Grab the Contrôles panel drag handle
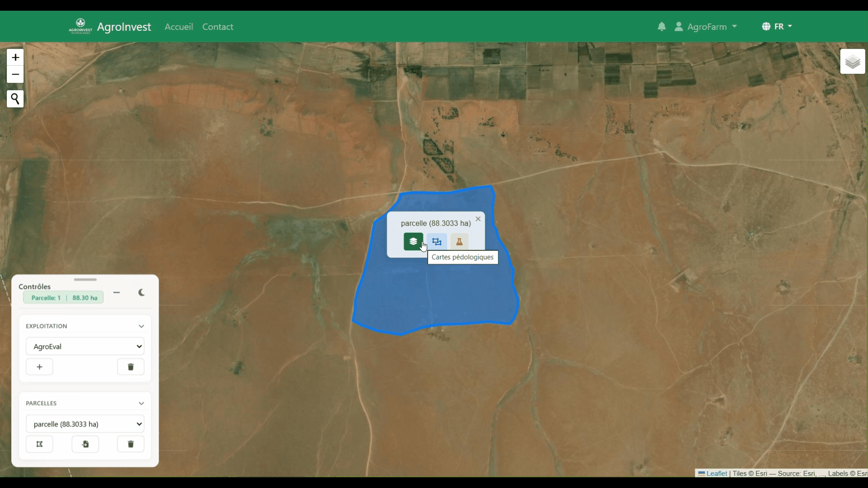 (x=85, y=280)
